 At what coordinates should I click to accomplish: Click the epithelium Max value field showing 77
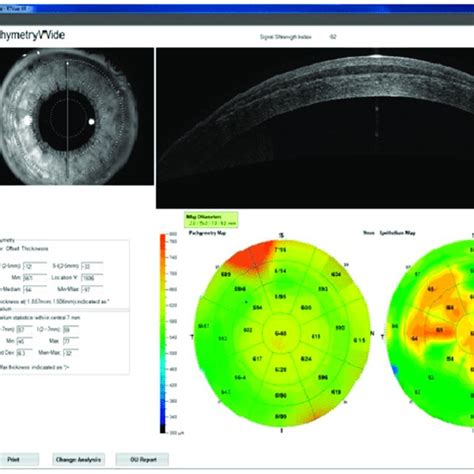pos(71,341)
